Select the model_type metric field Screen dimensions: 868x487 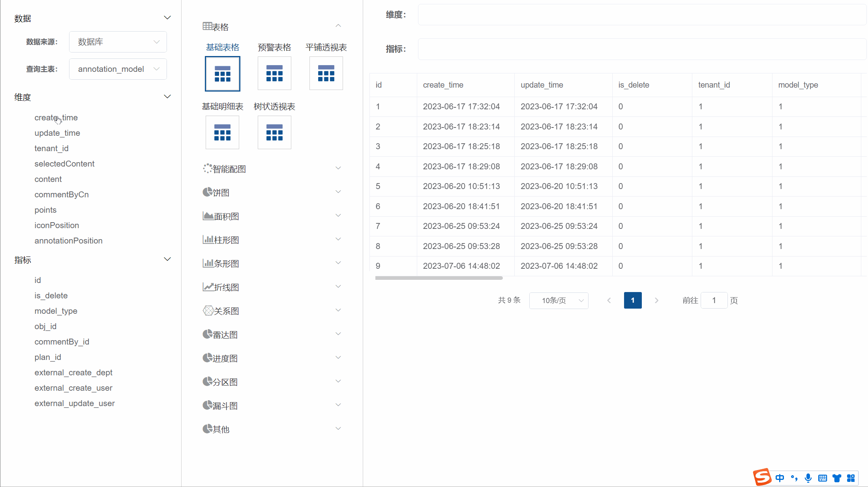56,311
